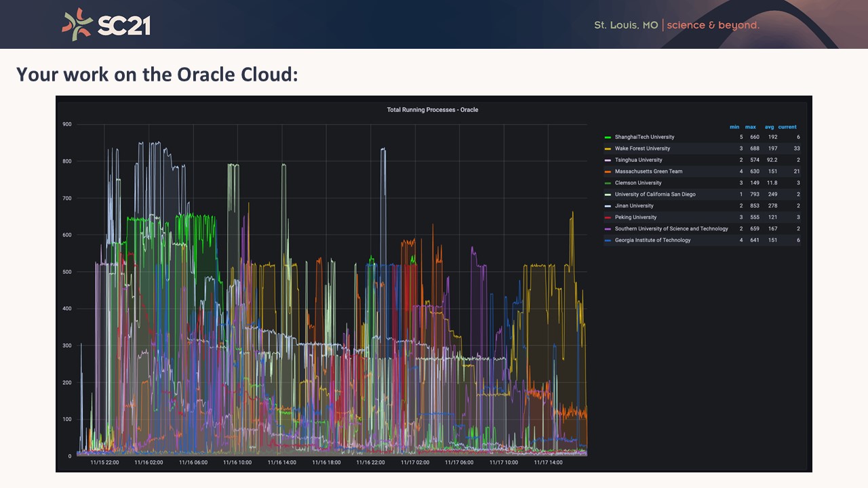The height and width of the screenshot is (488, 868).
Task: Isolate the Wake Forest University series
Action: click(642, 148)
